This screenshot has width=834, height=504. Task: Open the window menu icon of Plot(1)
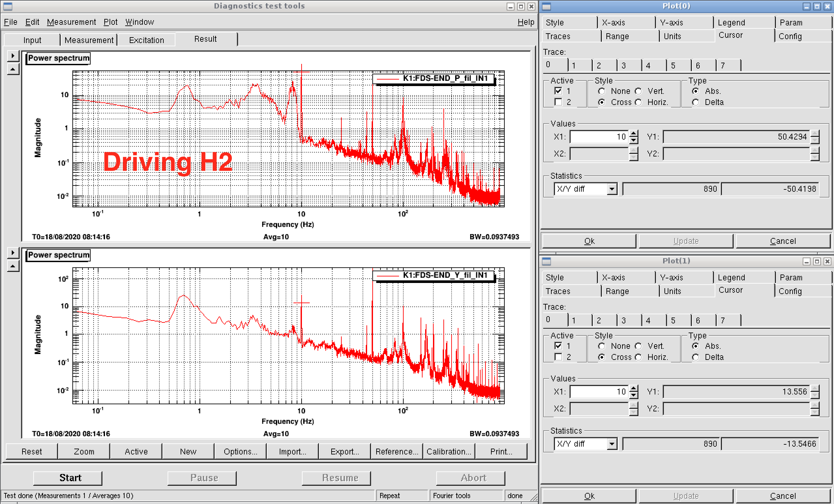tap(546, 261)
